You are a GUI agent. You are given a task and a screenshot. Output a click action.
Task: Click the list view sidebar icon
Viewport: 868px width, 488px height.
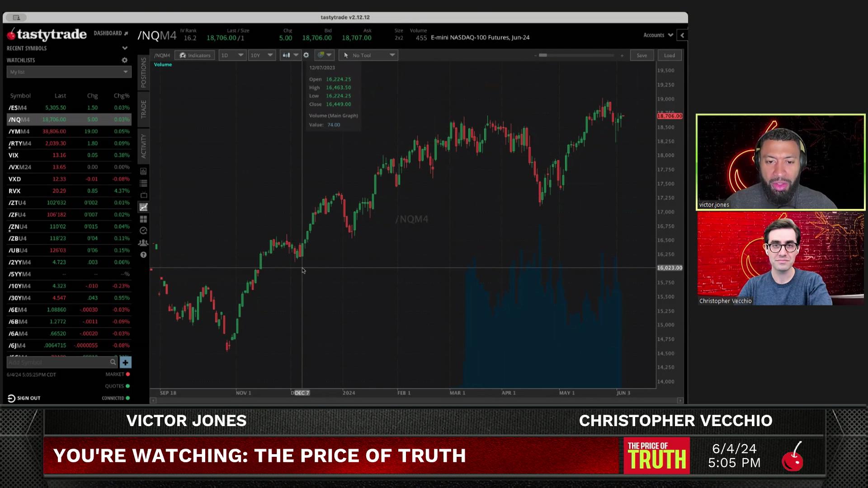coord(143,183)
